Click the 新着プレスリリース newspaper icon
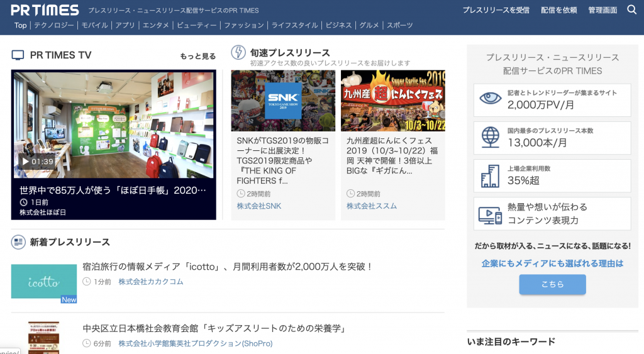Screen dimensions: 644x354 tap(18, 242)
